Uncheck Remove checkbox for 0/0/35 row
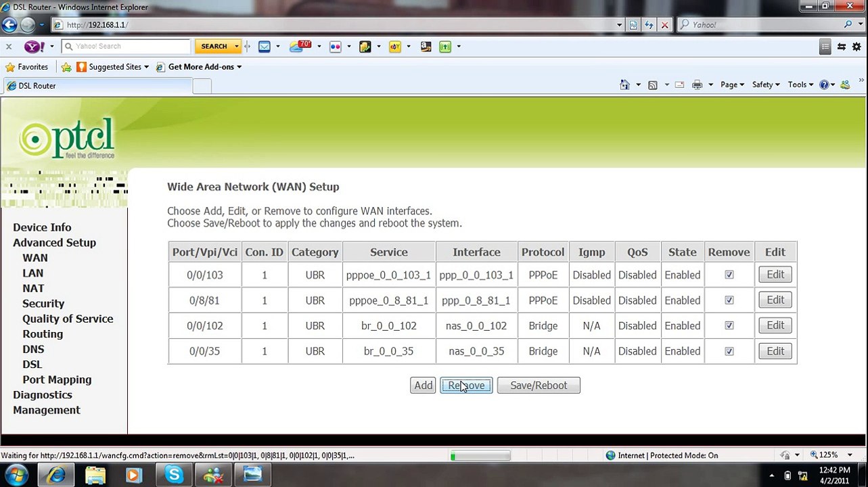868x487 pixels. pyautogui.click(x=729, y=351)
